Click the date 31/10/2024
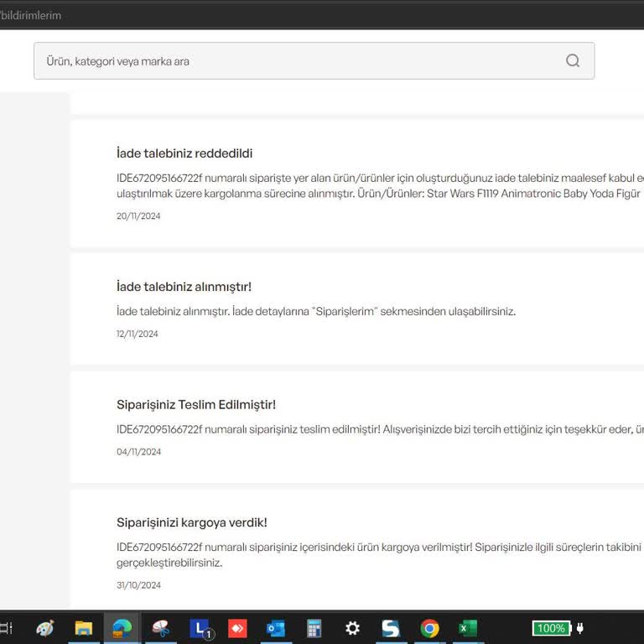Viewport: 644px width, 644px height. pos(138,585)
